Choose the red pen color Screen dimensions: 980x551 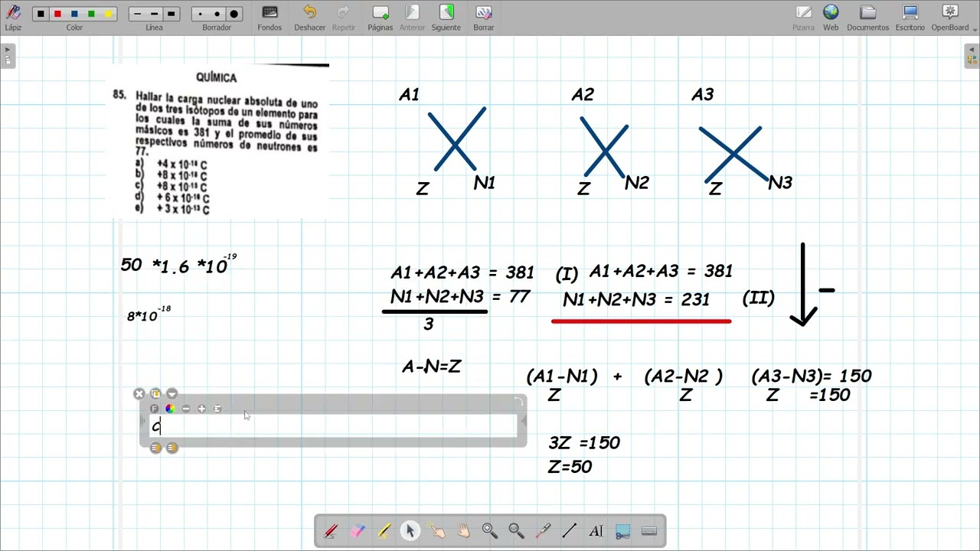(57, 14)
